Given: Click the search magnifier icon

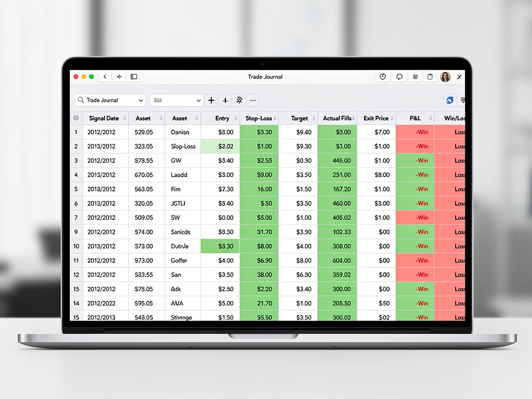Looking at the screenshot, I should pos(81,100).
